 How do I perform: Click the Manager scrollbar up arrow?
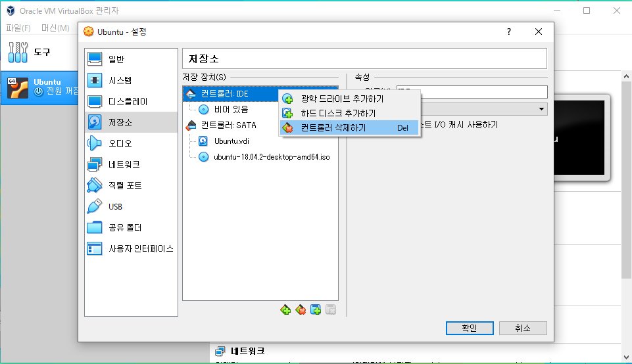click(626, 76)
